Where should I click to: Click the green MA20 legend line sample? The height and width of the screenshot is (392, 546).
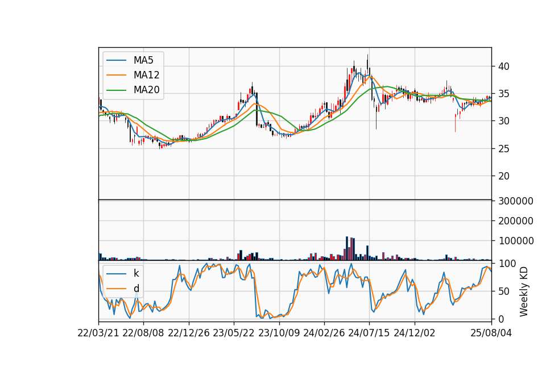click(x=116, y=90)
